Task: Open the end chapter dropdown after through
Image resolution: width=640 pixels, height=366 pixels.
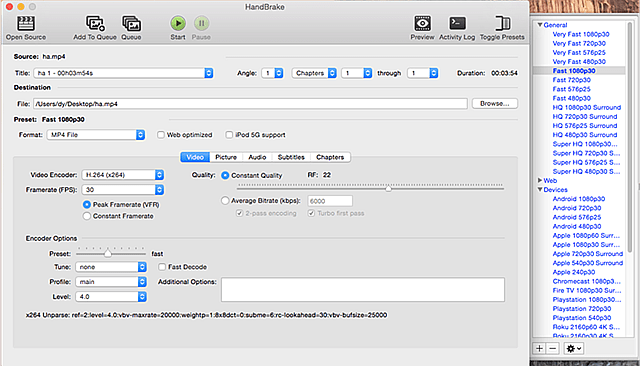Action: 422,73
